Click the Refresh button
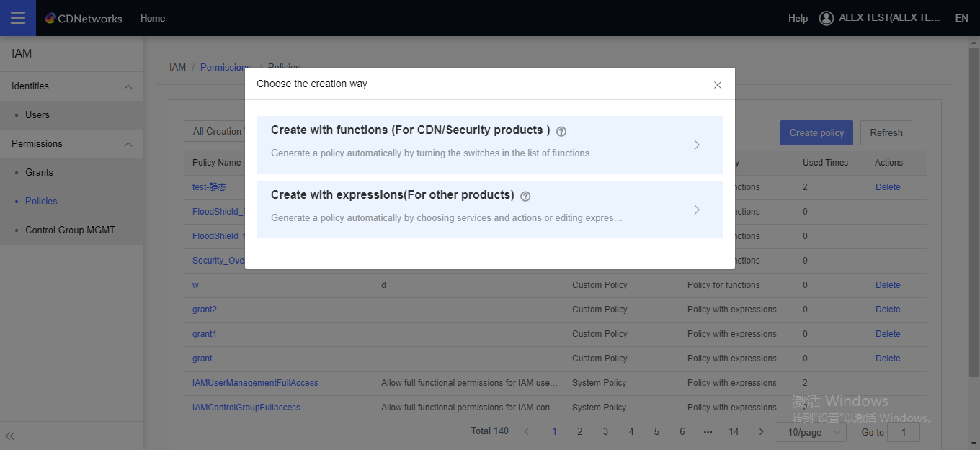This screenshot has height=450, width=980. [886, 132]
